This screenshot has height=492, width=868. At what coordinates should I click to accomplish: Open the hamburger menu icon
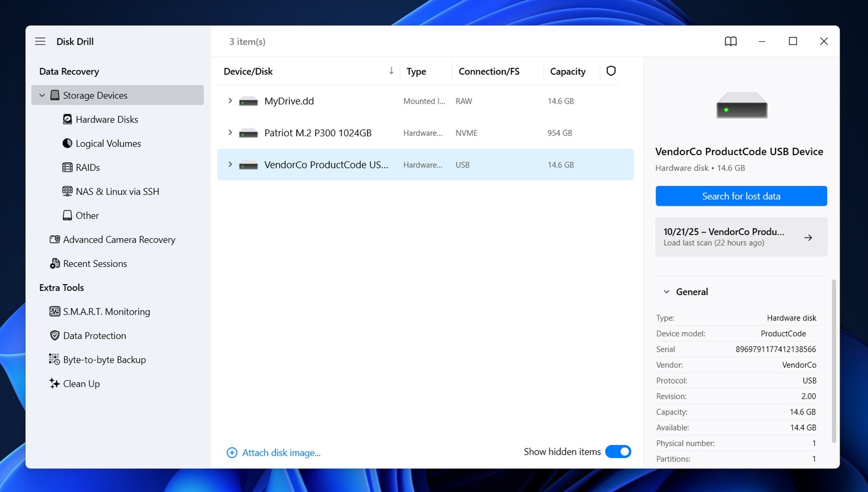pos(40,41)
